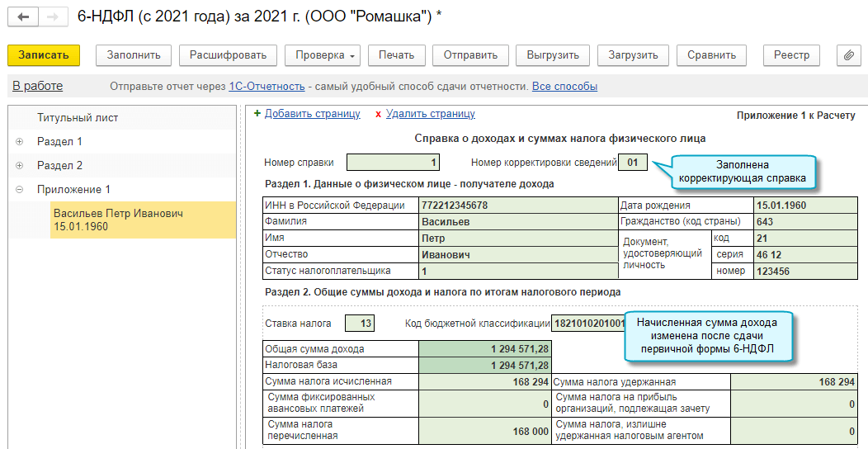
Task: Open the Все способы link
Action: click(x=564, y=87)
